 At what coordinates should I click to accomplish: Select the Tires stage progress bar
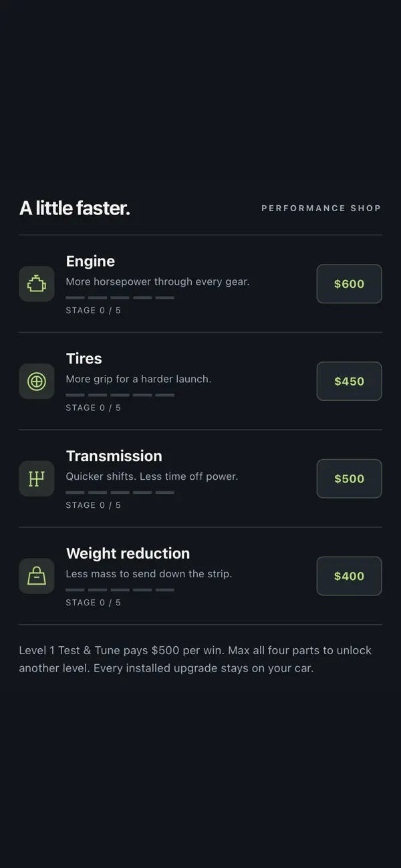coord(120,395)
